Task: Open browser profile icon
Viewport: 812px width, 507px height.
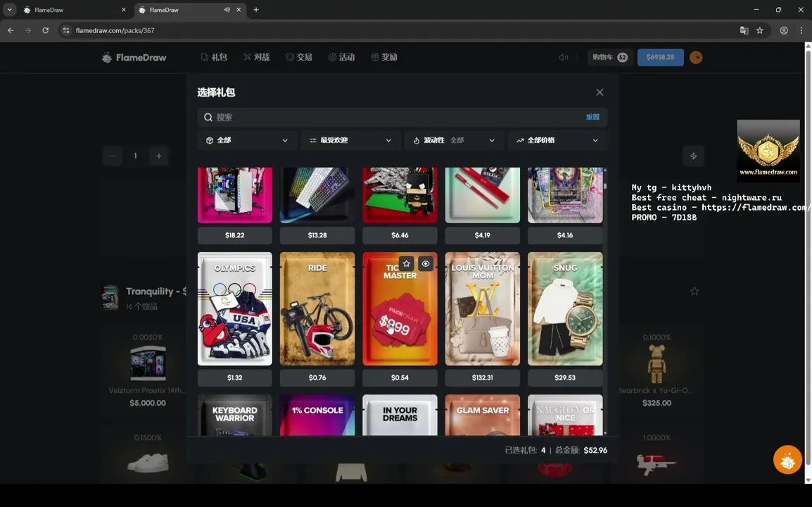Action: point(784,30)
